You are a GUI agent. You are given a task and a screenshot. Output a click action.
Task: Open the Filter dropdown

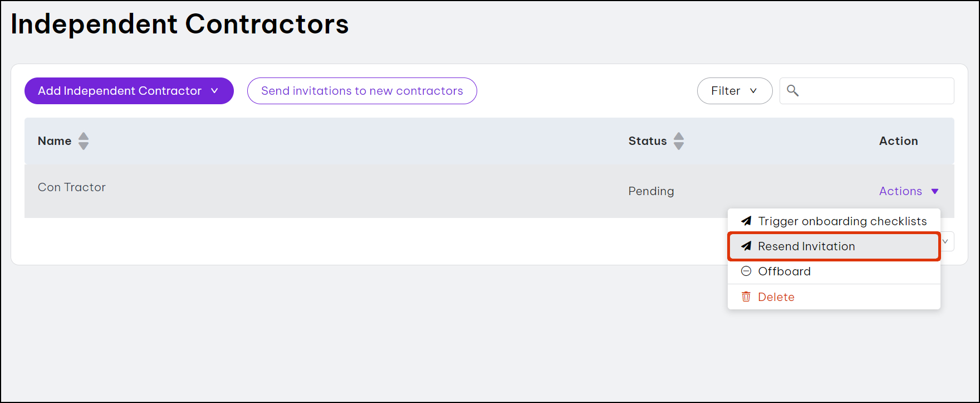734,91
